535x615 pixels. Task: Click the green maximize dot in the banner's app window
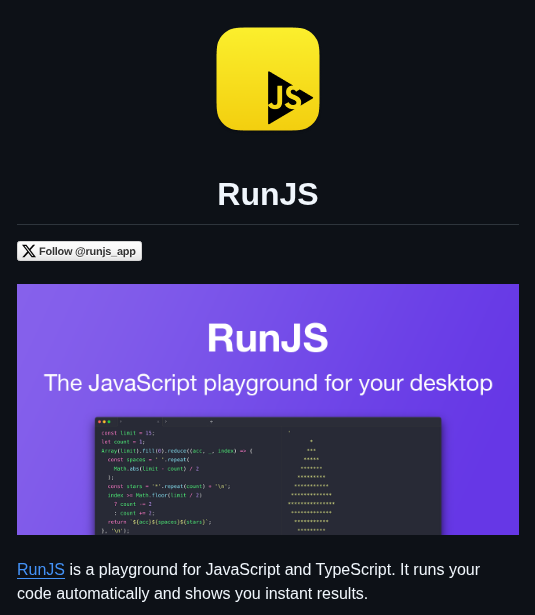[x=109, y=422]
